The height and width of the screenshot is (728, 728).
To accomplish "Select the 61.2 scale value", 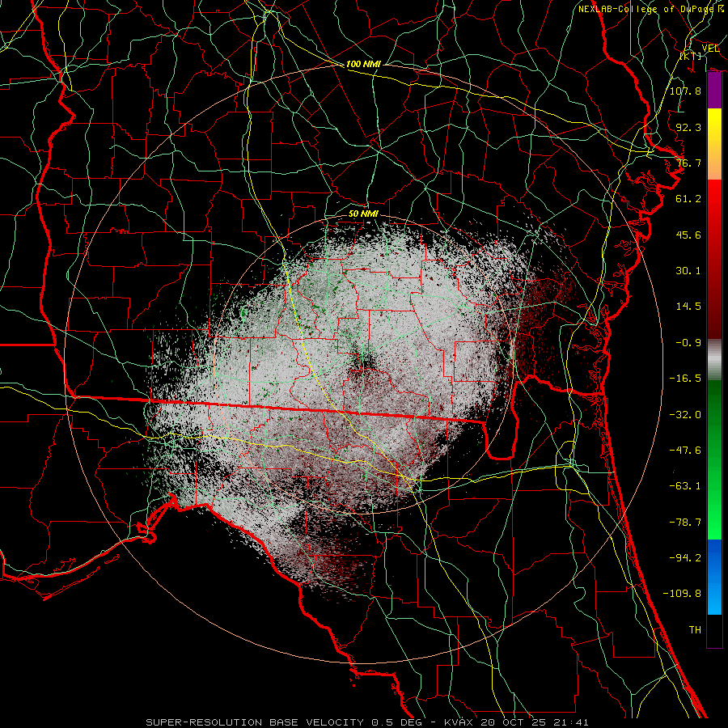I will tap(688, 199).
